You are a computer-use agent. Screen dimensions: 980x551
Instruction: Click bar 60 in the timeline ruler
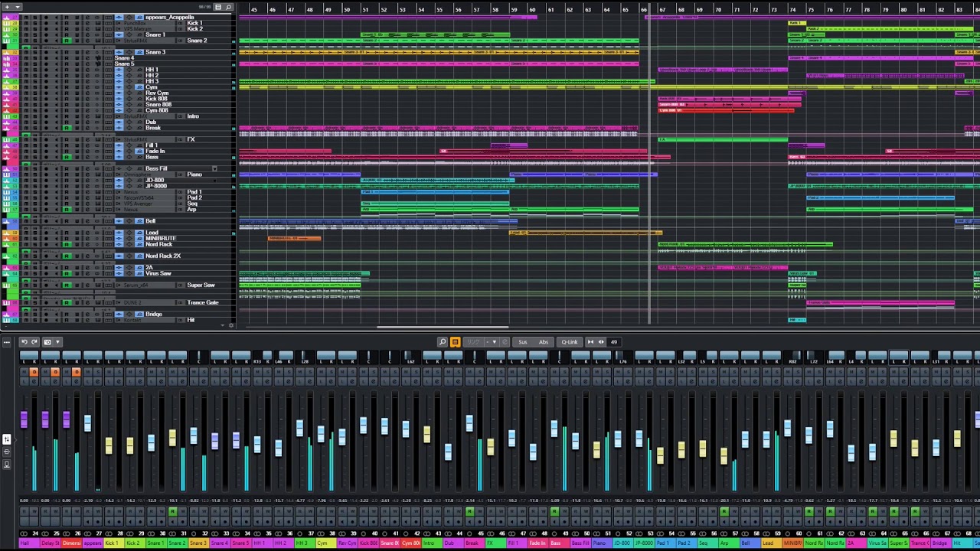(531, 9)
